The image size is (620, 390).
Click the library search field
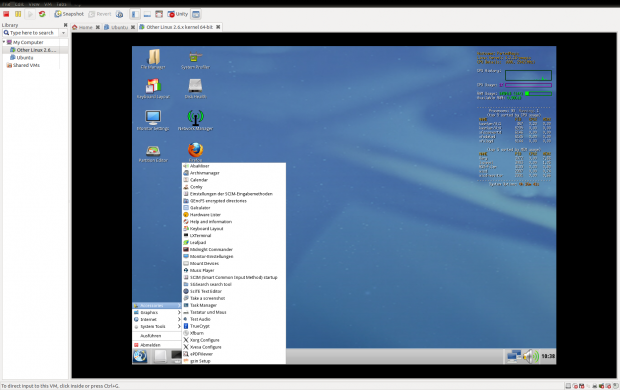click(x=31, y=33)
